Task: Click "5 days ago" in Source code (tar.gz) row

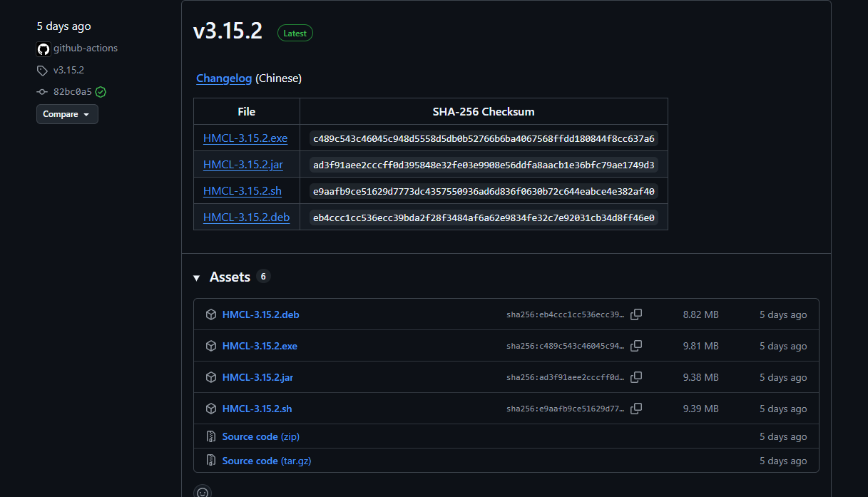Action: coord(783,461)
